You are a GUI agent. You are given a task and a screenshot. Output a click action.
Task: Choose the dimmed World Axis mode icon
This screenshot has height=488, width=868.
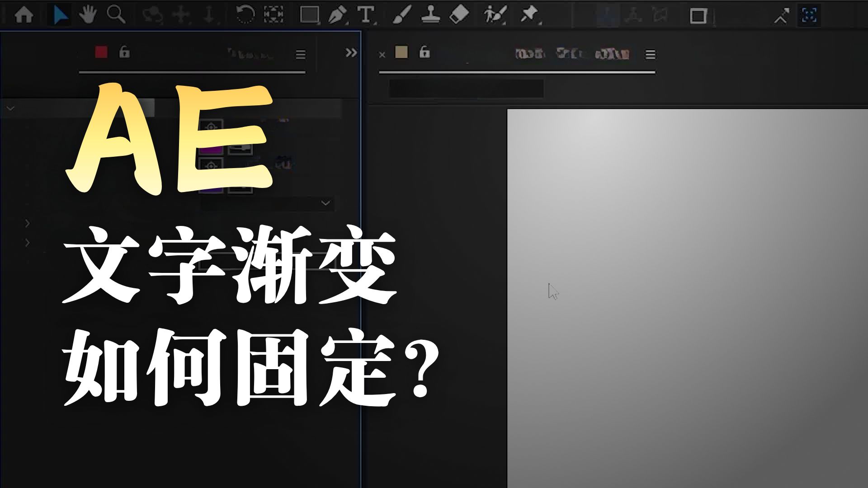pyautogui.click(x=633, y=16)
